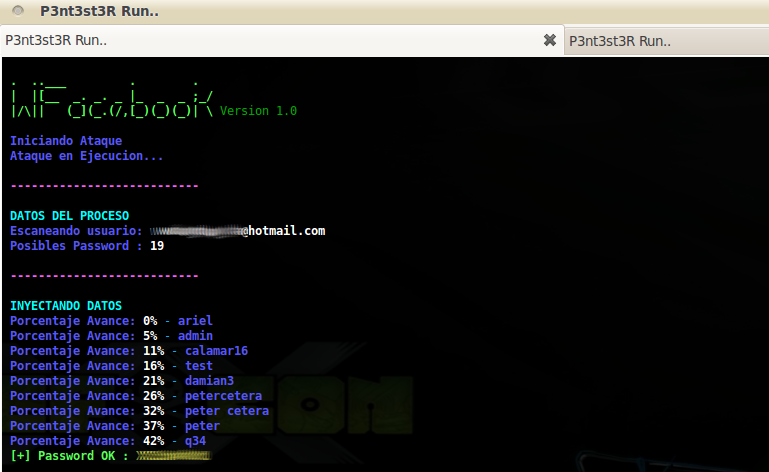Click the line with '37% - peter'
The height and width of the screenshot is (472, 769).
[115, 426]
